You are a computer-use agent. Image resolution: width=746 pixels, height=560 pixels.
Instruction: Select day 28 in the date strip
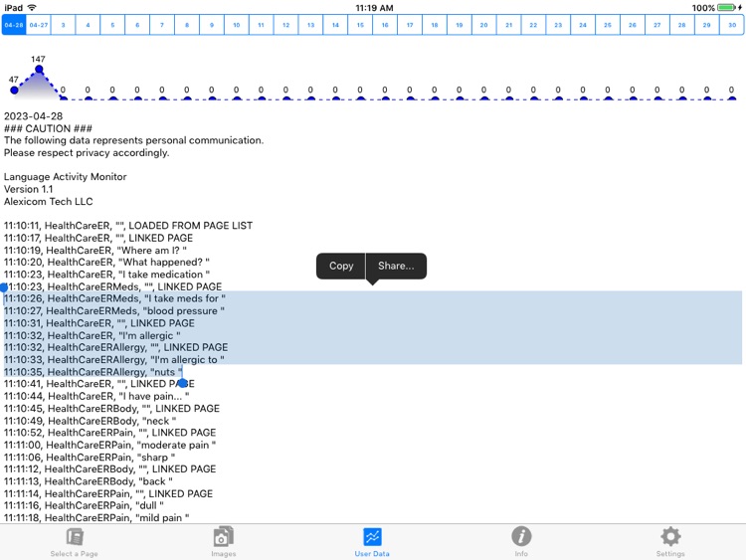click(682, 25)
